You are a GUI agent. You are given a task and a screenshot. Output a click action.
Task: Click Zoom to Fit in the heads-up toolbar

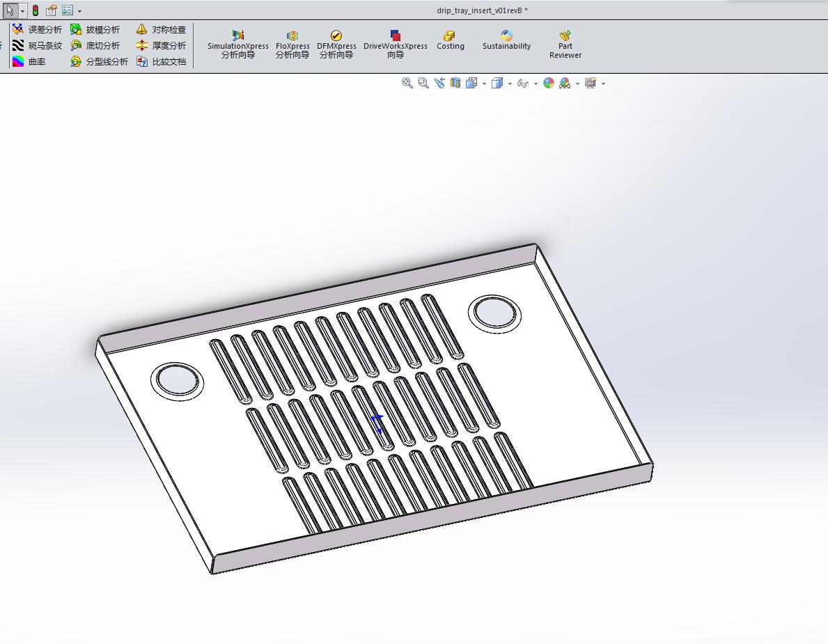pyautogui.click(x=407, y=83)
